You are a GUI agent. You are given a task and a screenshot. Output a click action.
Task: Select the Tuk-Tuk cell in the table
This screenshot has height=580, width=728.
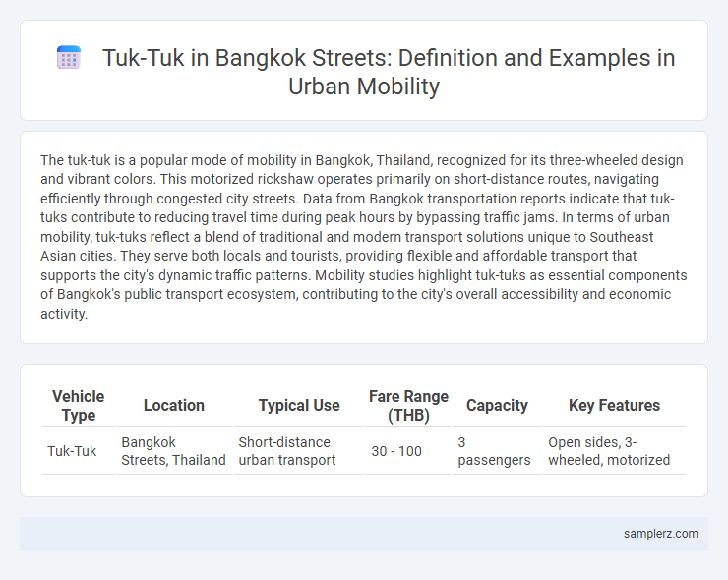pyautogui.click(x=78, y=451)
